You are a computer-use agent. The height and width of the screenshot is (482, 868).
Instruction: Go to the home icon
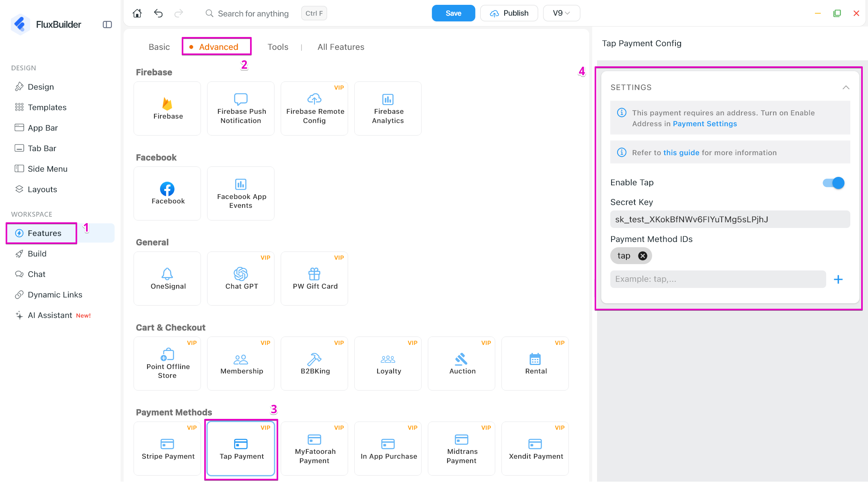point(137,13)
